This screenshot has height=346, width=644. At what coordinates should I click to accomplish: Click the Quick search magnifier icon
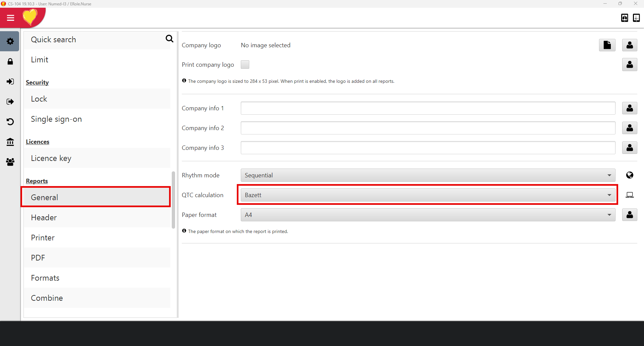tap(169, 39)
